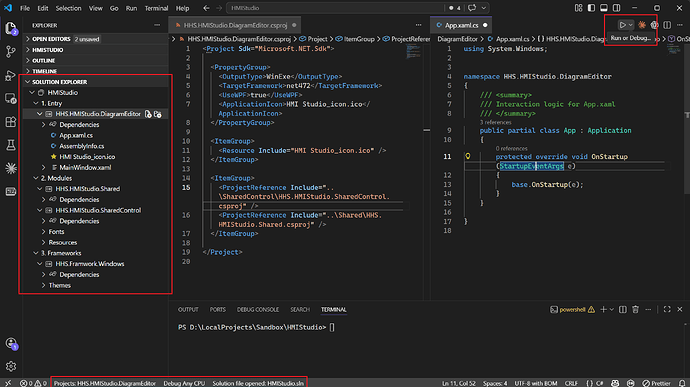Open more editor actions in right group

(680, 25)
